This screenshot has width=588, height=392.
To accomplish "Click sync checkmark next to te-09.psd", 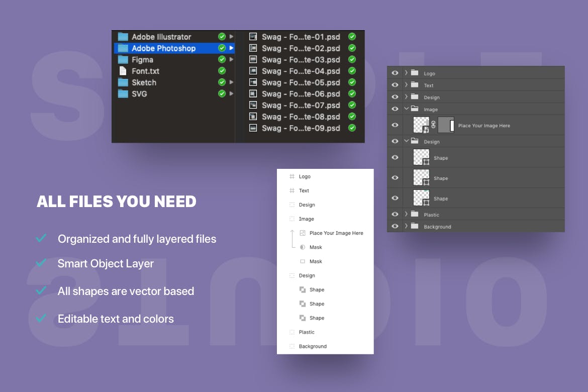I will (352, 128).
